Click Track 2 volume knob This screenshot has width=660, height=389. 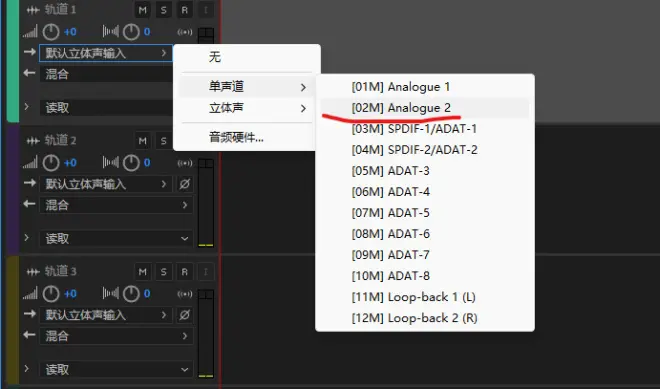tap(51, 163)
